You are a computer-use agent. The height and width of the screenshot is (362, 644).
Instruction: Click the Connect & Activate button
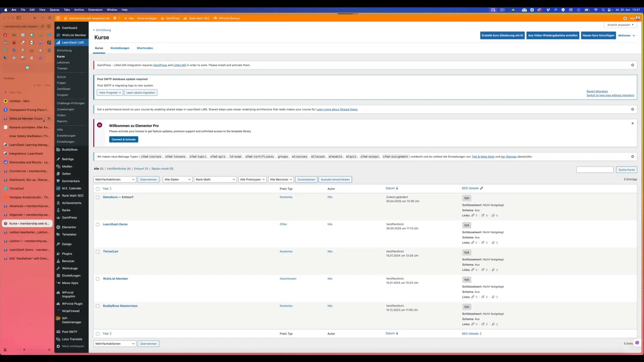point(123,139)
